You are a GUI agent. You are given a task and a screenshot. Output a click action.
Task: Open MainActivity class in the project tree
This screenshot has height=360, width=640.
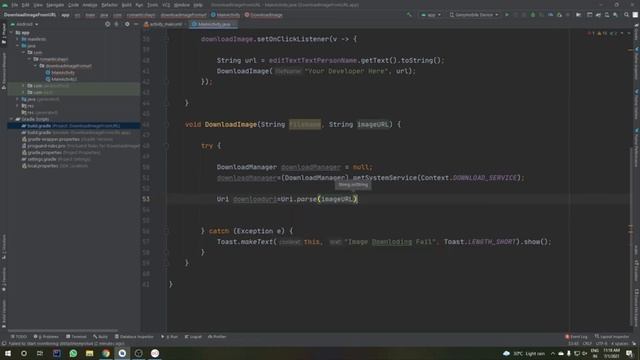coord(60,72)
